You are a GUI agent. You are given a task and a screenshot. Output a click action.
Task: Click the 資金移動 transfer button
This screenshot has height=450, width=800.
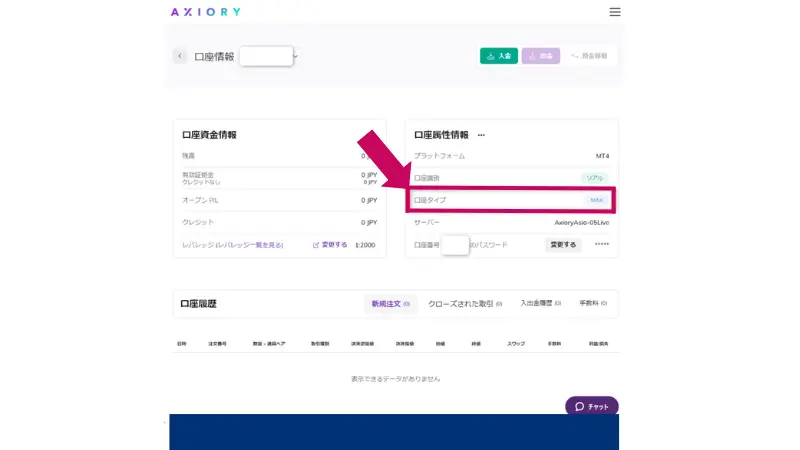click(x=591, y=56)
